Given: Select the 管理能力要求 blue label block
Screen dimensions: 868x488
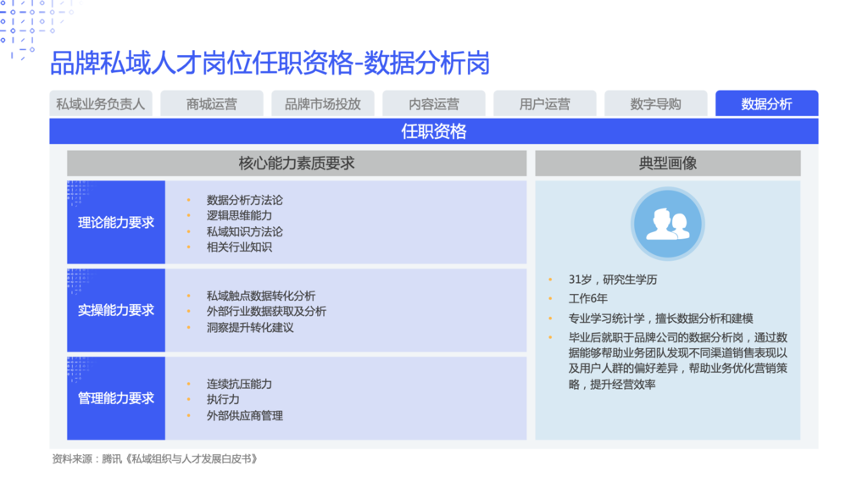Looking at the screenshot, I should point(116,398).
